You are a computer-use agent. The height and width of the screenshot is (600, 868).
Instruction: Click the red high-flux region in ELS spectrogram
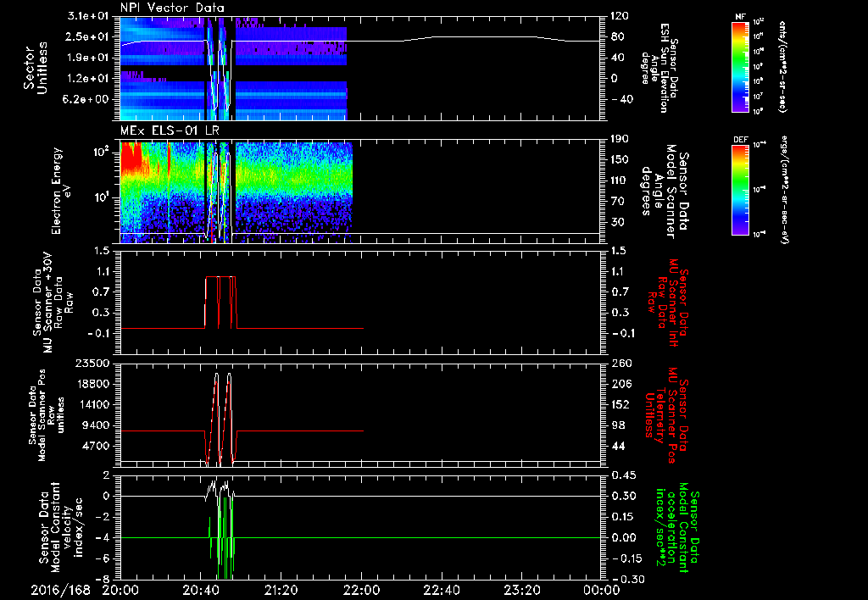pos(131,158)
